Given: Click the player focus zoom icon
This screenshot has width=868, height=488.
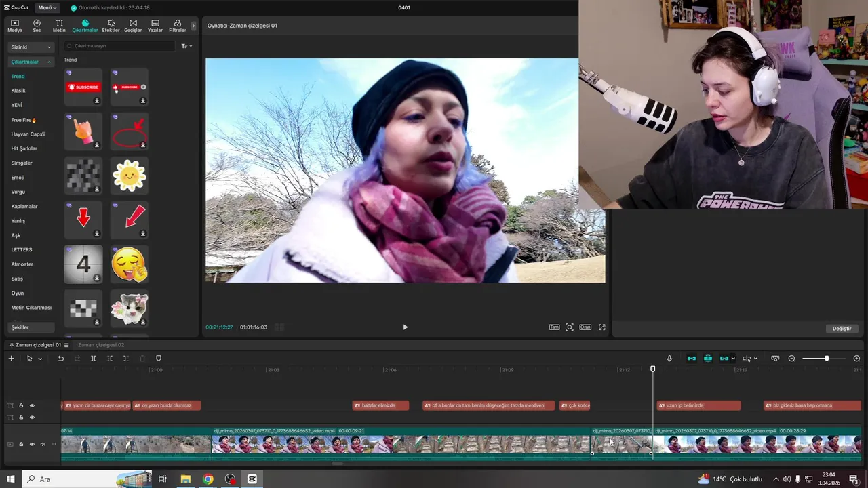Looking at the screenshot, I should pyautogui.click(x=570, y=327).
